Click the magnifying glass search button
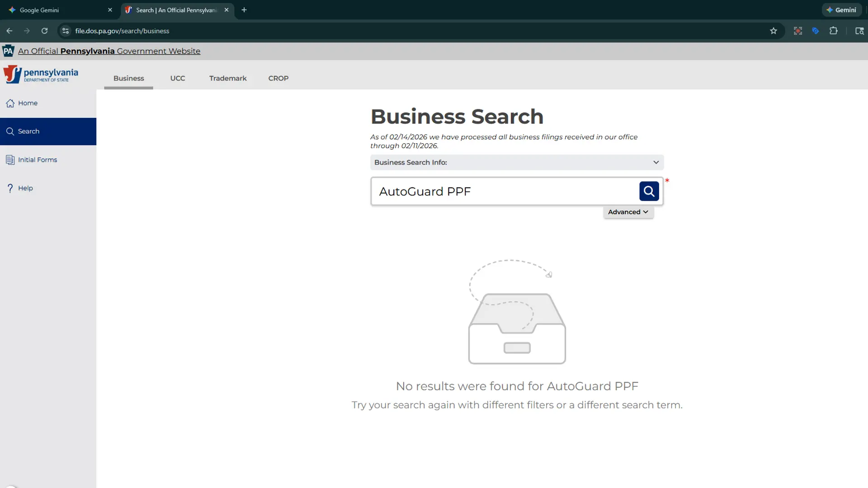Viewport: 868px width, 488px height. [649, 191]
